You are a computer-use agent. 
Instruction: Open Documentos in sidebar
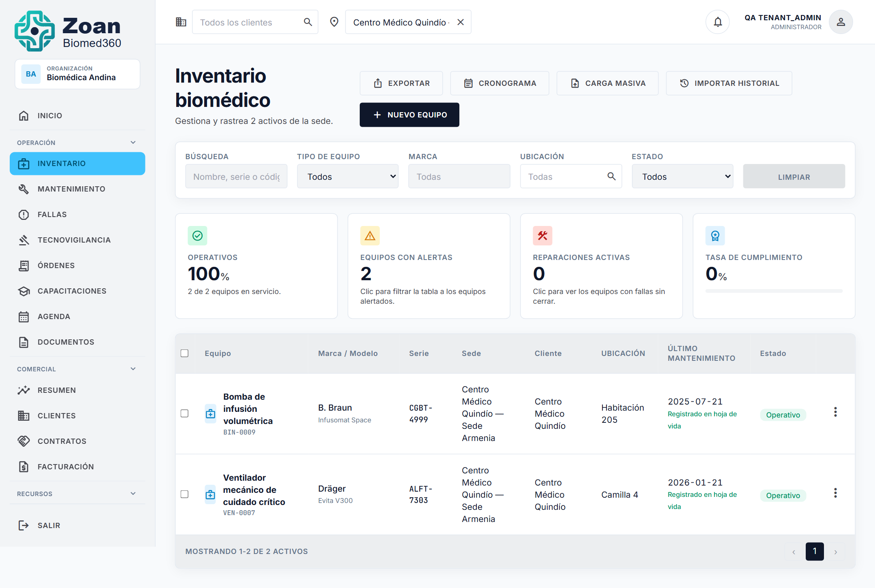[x=77, y=342]
